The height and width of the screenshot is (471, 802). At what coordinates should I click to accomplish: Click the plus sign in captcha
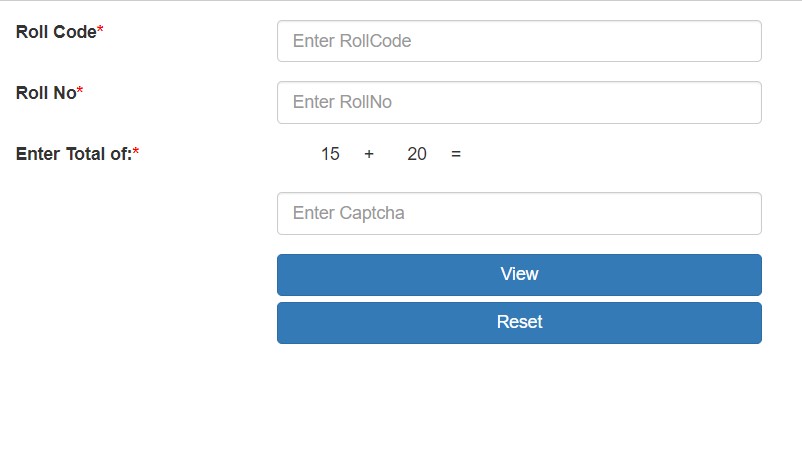369,154
